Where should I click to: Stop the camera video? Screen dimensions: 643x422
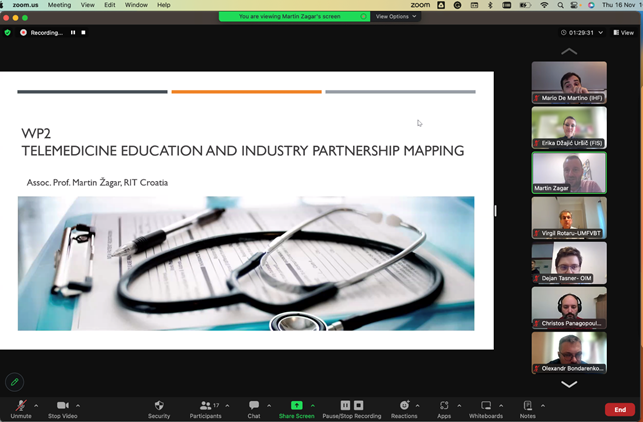[62, 406]
